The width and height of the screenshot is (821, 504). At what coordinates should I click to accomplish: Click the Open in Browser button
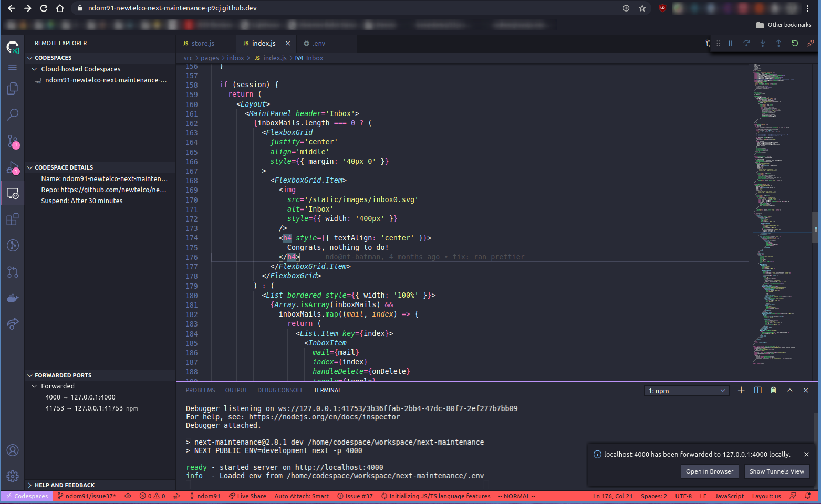click(x=710, y=471)
